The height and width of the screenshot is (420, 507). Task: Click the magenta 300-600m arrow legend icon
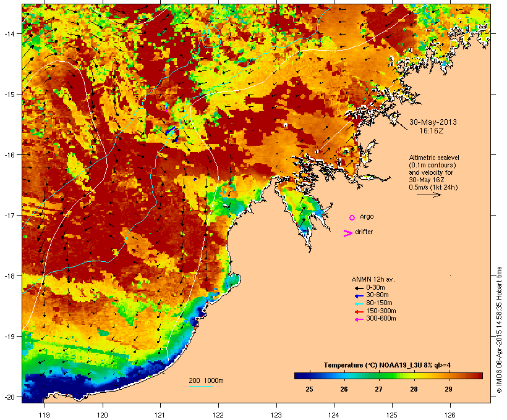point(359,319)
